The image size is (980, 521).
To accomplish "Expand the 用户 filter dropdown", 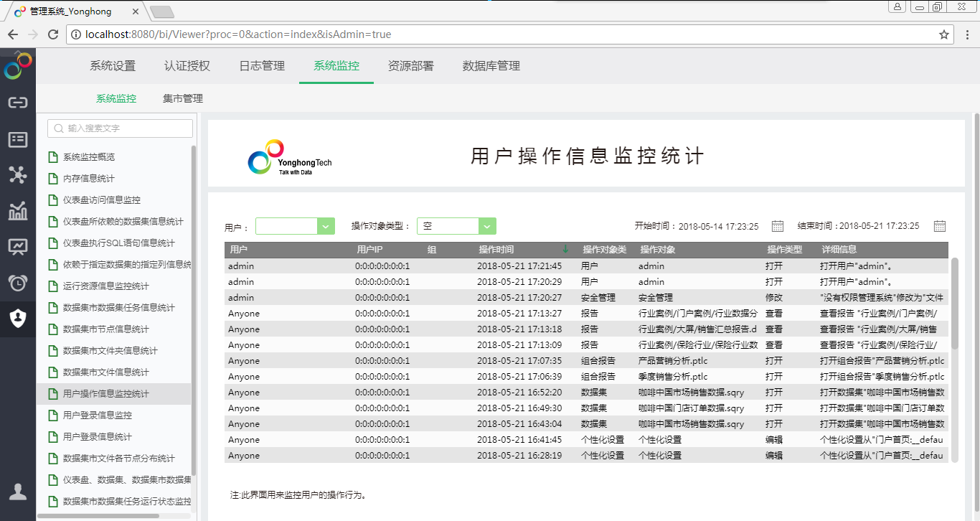I will click(x=326, y=226).
